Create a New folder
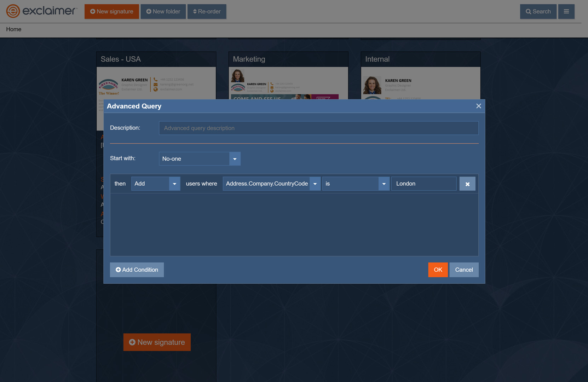The height and width of the screenshot is (382, 588). coord(163,11)
